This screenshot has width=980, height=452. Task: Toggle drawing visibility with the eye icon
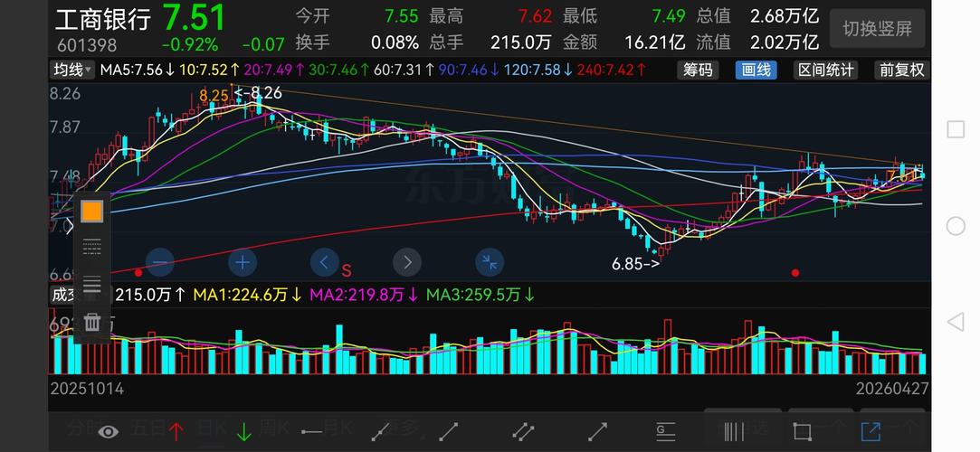[108, 431]
